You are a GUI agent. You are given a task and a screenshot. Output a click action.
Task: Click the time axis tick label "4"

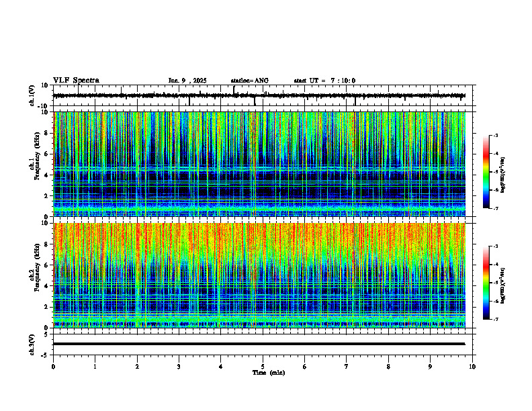point(221,367)
